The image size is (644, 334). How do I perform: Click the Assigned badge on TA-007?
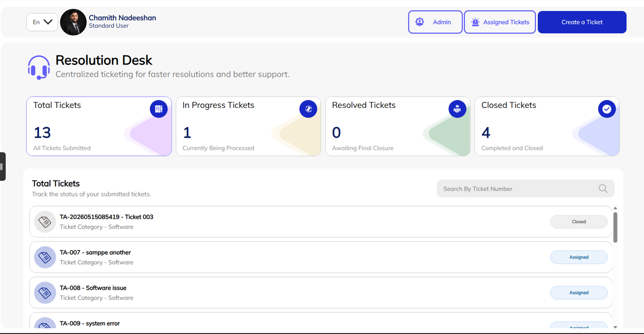click(x=579, y=257)
